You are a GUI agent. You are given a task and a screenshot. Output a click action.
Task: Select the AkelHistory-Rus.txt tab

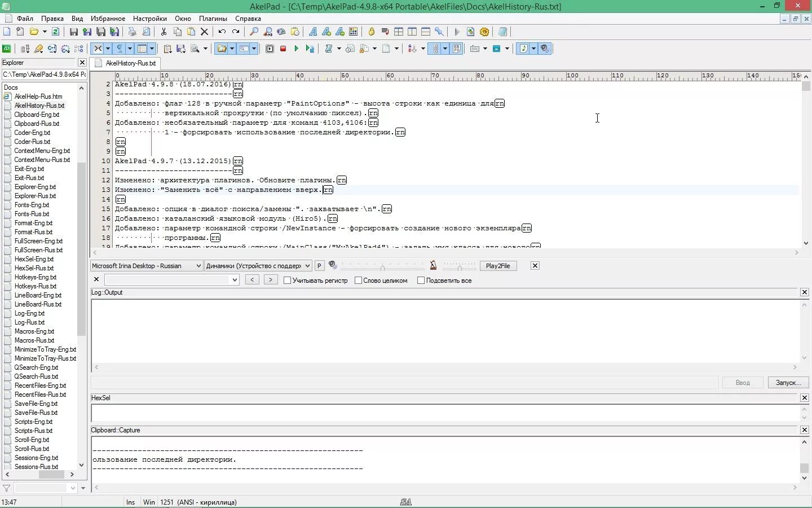coord(125,63)
